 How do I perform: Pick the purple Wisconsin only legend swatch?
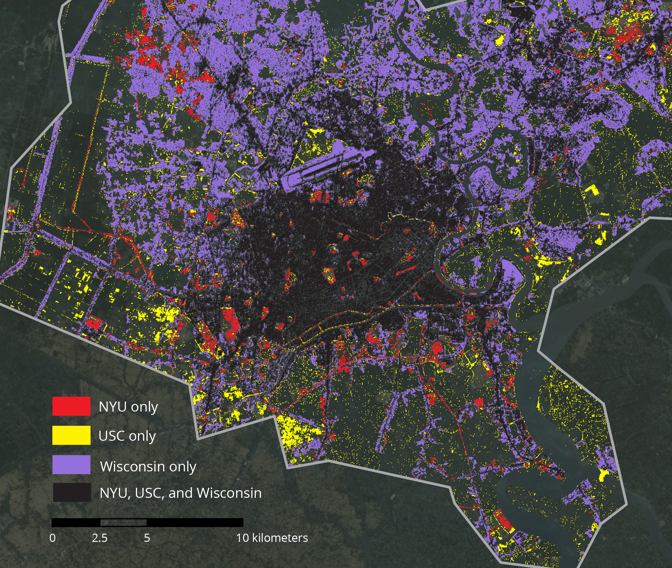[x=70, y=465]
